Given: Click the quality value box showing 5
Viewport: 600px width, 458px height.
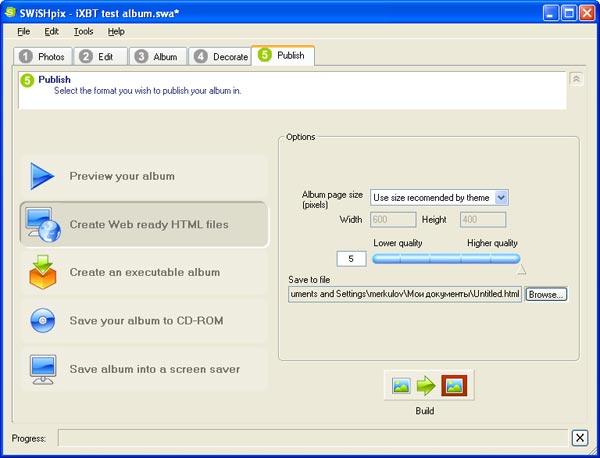Looking at the screenshot, I should click(351, 259).
